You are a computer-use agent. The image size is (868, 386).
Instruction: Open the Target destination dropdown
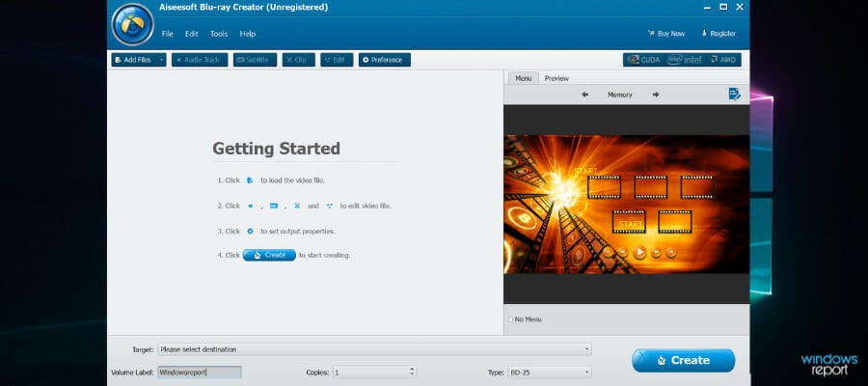(x=375, y=349)
